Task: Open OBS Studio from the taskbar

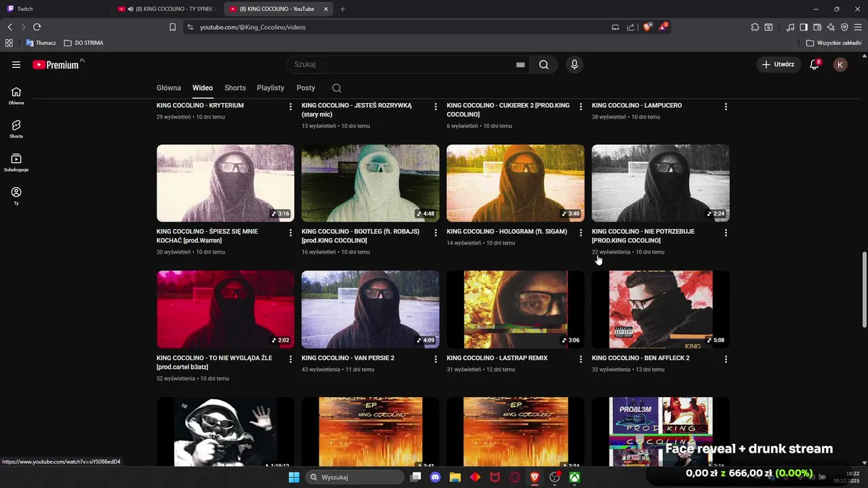Action: pyautogui.click(x=555, y=477)
